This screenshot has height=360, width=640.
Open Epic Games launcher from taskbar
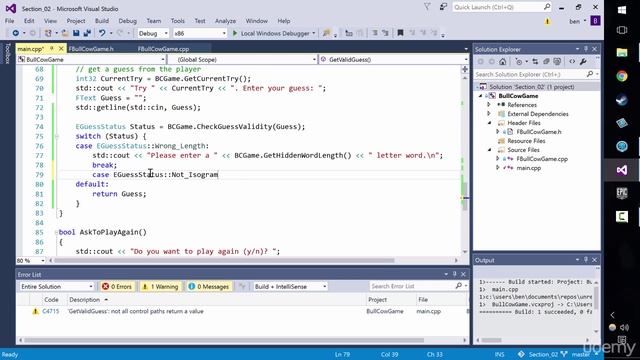[x=622, y=193]
